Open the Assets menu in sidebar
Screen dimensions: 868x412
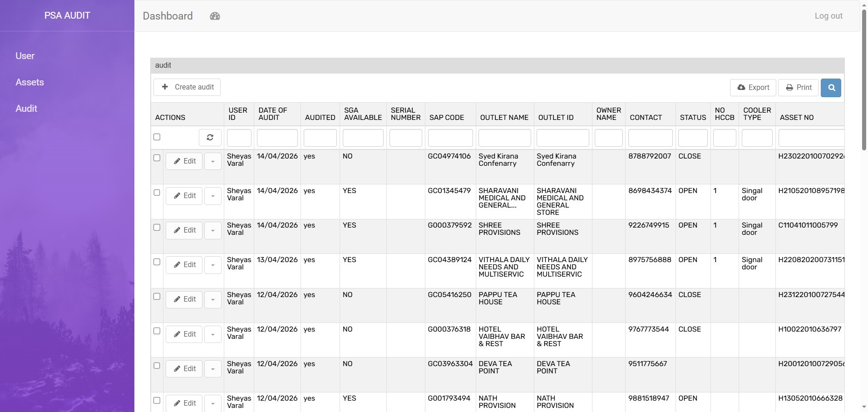point(30,82)
